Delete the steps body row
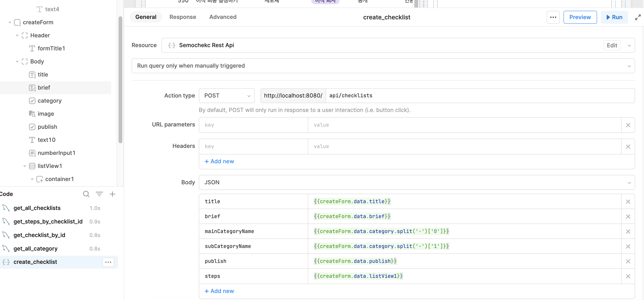The height and width of the screenshot is (300, 644). coord(628,276)
